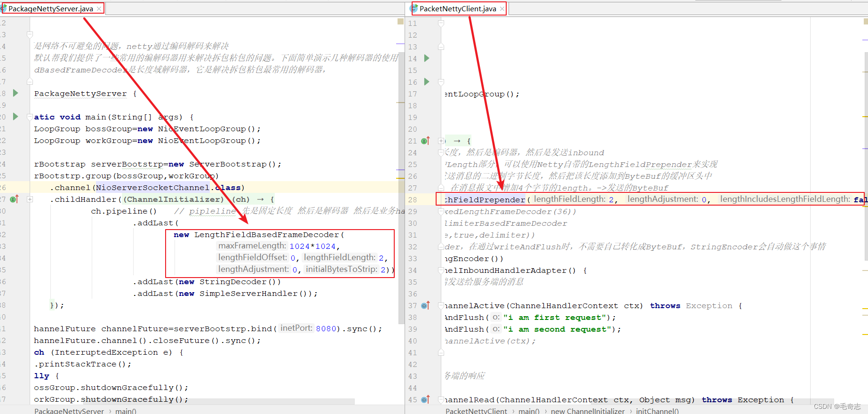Switch to PackageNettyServer.java tab

click(x=51, y=8)
